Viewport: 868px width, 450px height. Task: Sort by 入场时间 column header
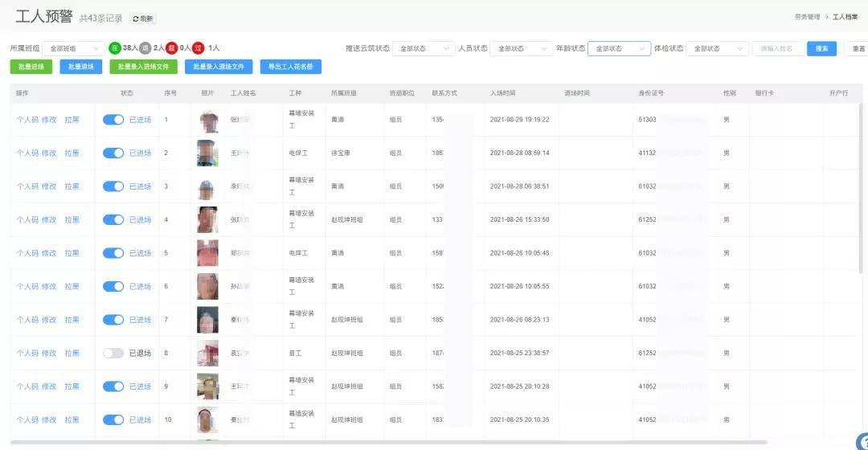pyautogui.click(x=502, y=93)
